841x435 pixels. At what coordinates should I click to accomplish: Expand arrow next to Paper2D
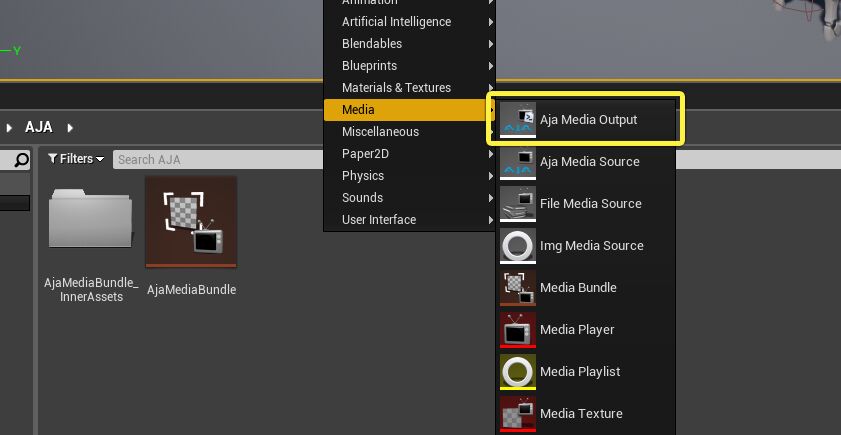490,154
